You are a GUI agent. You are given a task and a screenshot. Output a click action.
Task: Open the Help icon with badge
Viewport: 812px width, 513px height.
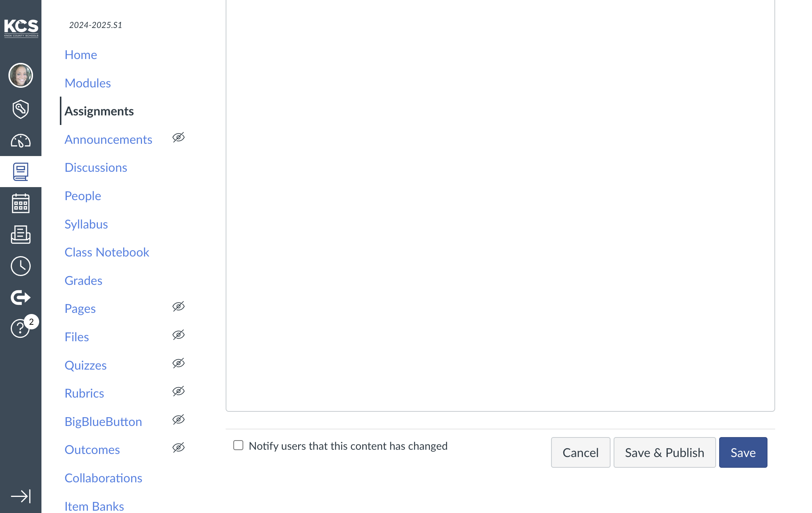(21, 328)
